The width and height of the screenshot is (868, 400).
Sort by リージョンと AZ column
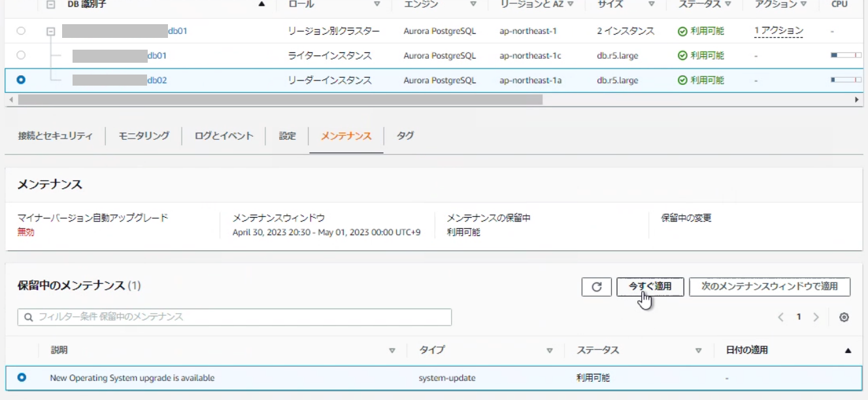tap(570, 5)
